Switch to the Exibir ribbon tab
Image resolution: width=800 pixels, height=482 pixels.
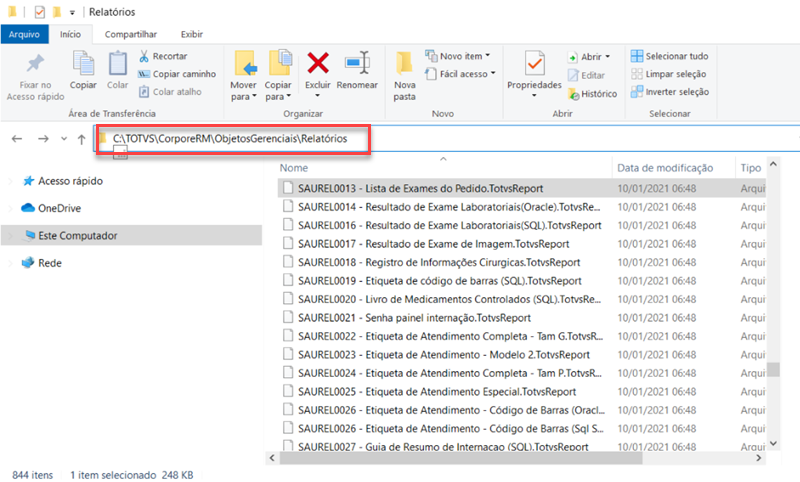[192, 34]
